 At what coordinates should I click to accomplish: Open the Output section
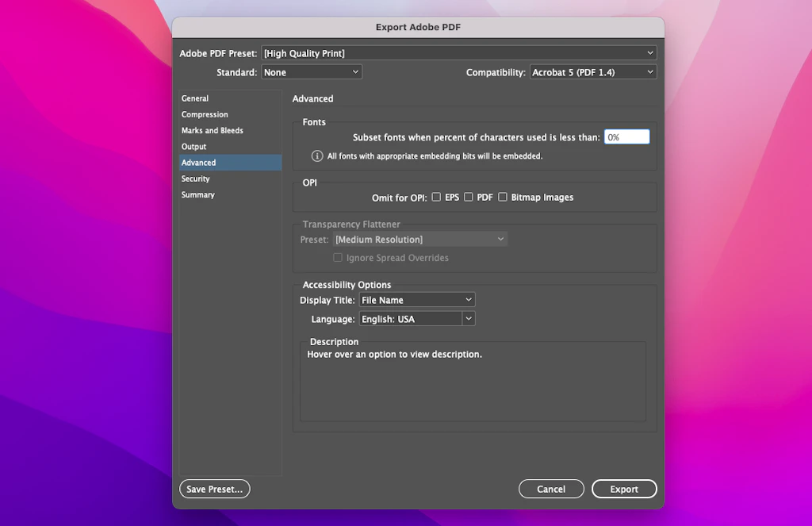[x=231, y=147]
